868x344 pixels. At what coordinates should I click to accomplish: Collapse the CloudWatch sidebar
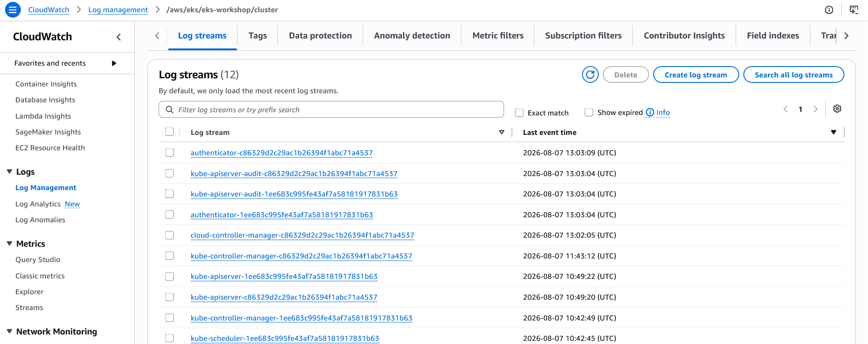[x=119, y=37]
